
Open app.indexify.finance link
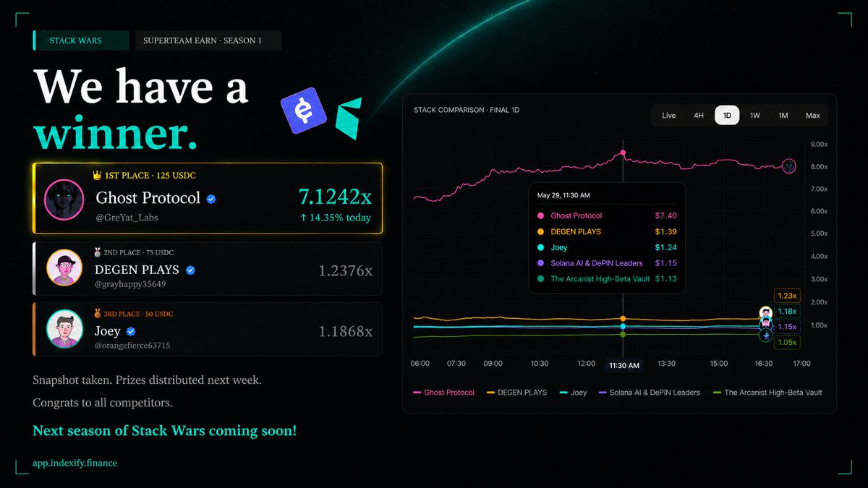[76, 463]
